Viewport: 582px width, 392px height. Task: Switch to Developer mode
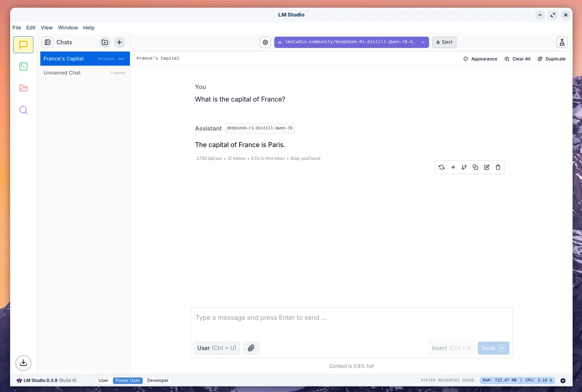158,380
